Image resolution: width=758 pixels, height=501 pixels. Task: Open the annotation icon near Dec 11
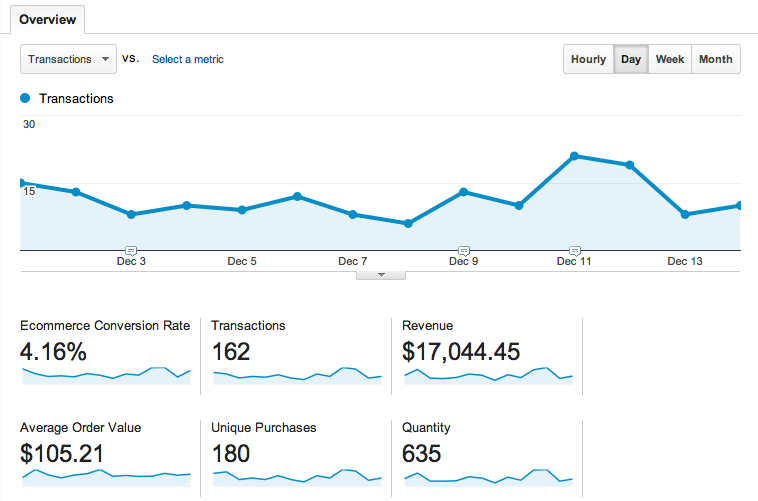[574, 249]
